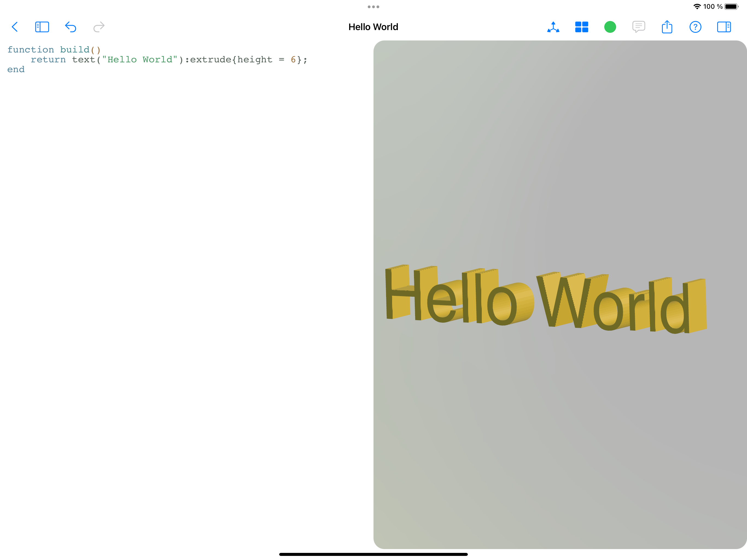Open the four-square grid view

(x=582, y=27)
